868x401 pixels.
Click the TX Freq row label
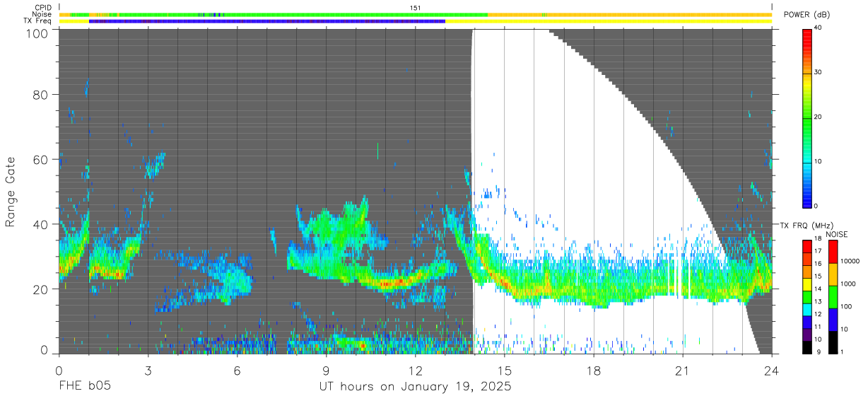tap(38, 21)
